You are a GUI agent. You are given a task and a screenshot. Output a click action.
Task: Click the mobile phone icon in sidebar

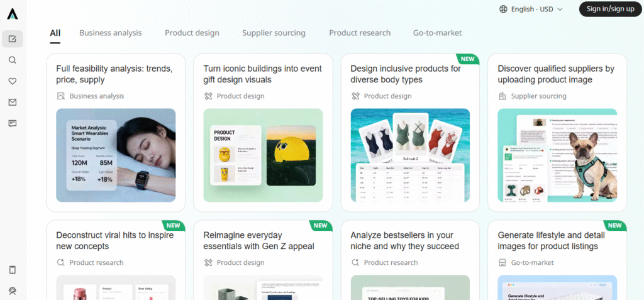tap(13, 270)
